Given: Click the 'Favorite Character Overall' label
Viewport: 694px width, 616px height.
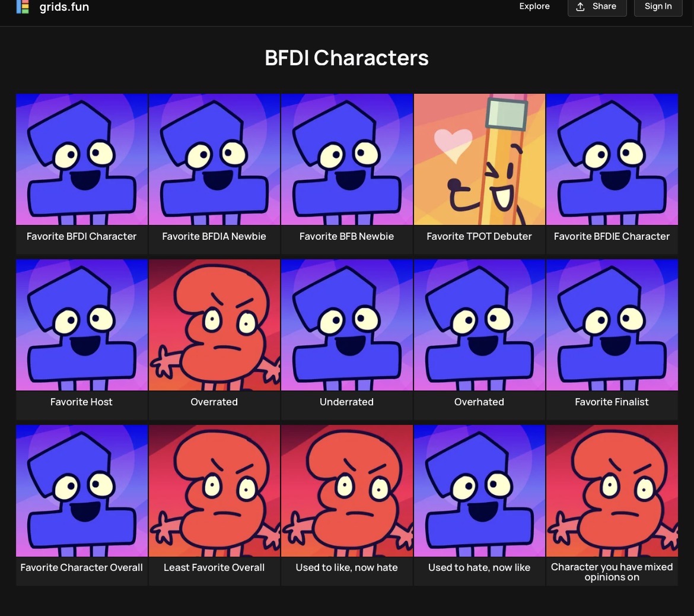Looking at the screenshot, I should (x=81, y=568).
